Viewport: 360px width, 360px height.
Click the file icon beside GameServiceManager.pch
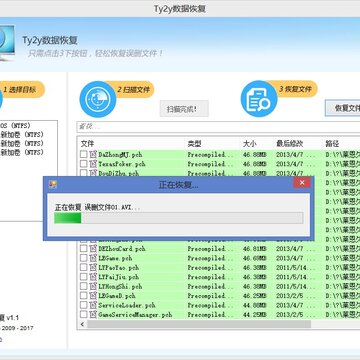pos(93,314)
